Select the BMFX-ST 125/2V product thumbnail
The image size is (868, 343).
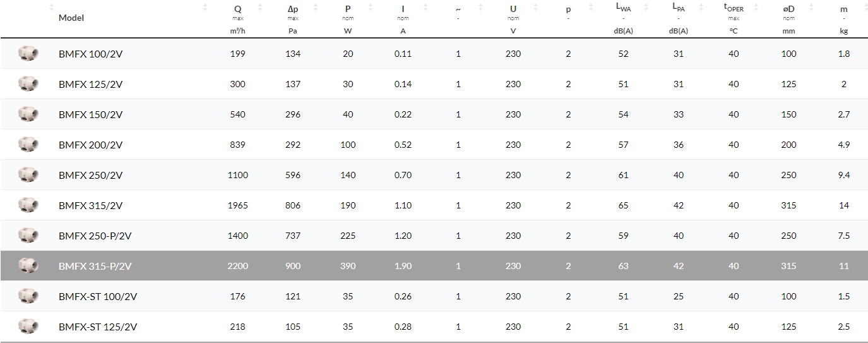(28, 327)
